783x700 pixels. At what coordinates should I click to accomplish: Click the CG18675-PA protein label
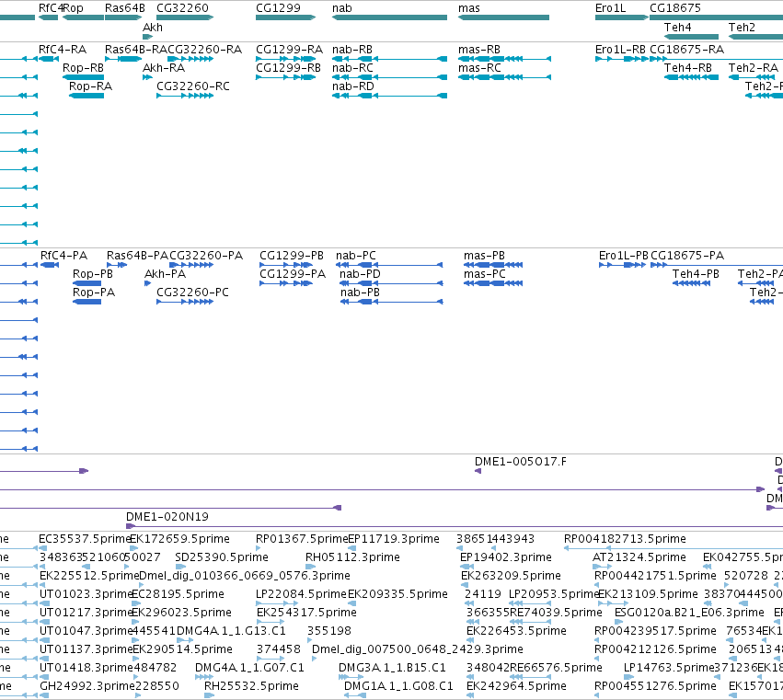click(x=687, y=256)
